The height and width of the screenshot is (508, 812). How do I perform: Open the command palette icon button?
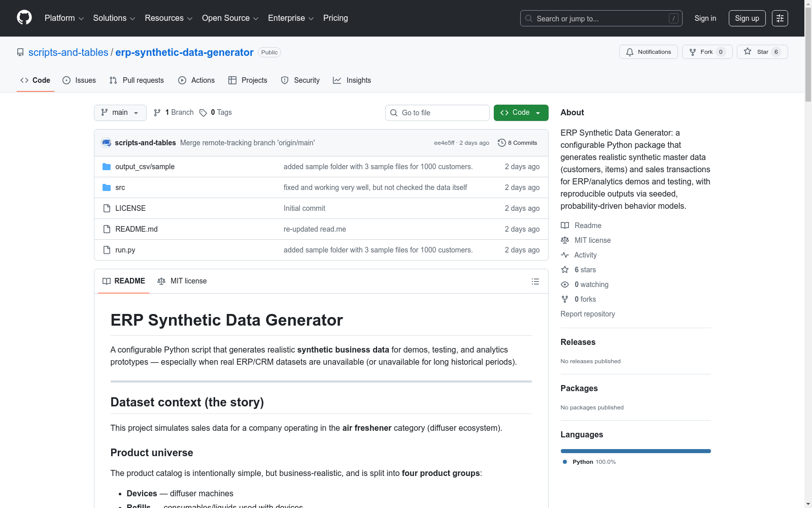coord(780,18)
